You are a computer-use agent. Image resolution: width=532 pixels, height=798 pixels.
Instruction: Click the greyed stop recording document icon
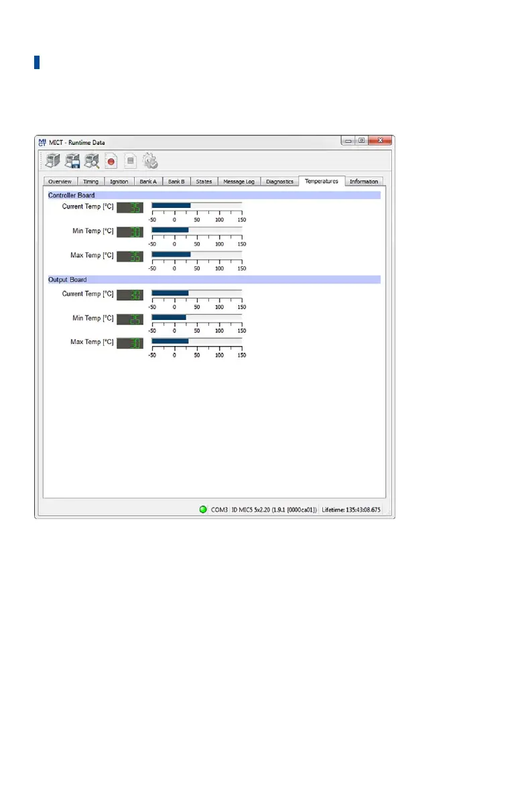pos(130,162)
